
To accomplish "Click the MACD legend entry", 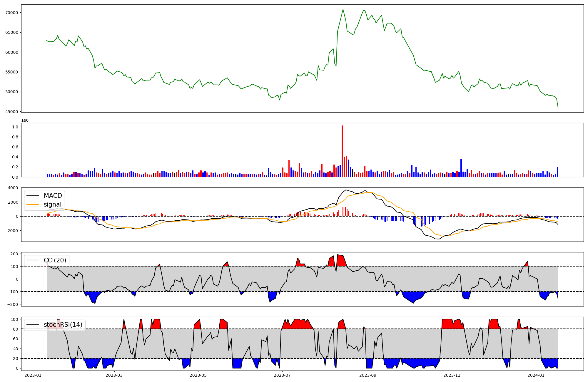I will click(53, 196).
